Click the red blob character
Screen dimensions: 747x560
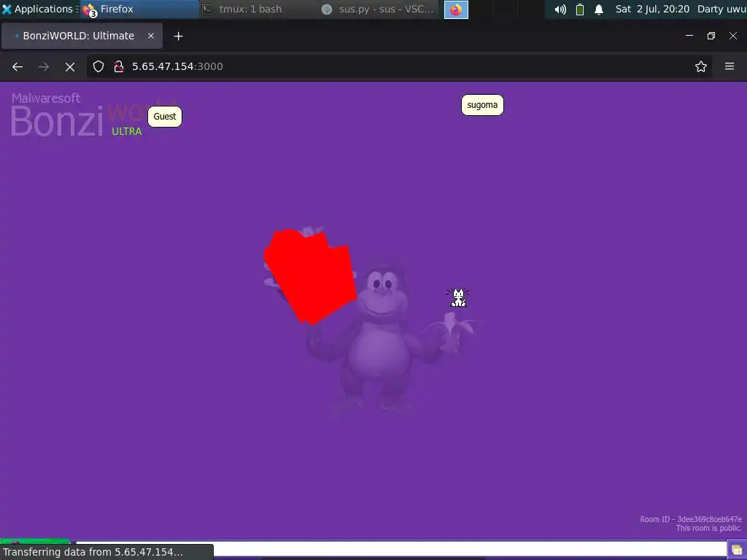click(310, 276)
